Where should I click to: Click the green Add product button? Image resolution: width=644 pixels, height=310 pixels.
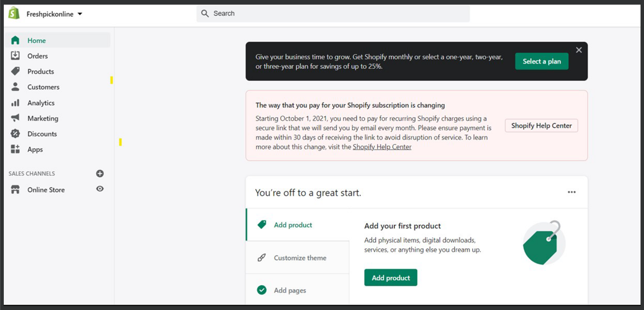(x=391, y=278)
